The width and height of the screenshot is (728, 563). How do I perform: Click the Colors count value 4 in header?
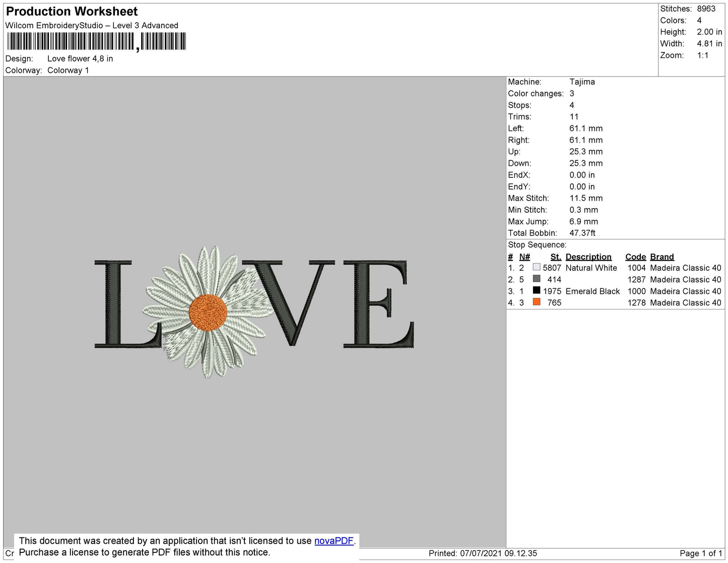[x=699, y=20]
